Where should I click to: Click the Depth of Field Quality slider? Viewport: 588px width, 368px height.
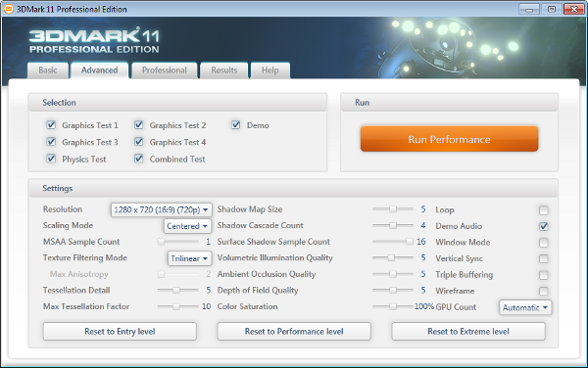(393, 290)
